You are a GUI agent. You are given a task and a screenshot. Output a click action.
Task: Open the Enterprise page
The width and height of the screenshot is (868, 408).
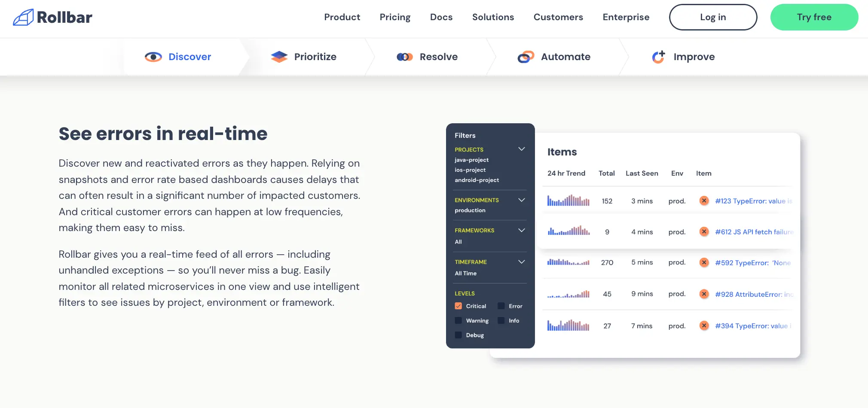626,17
